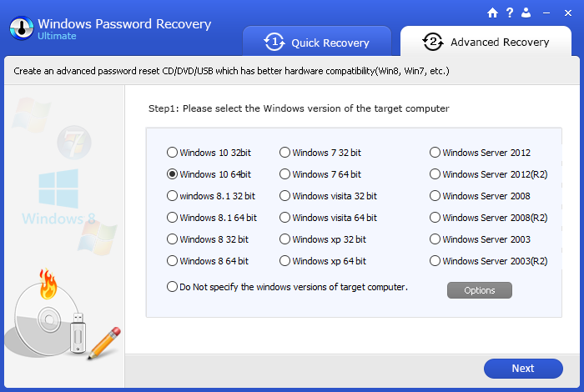Select Windows 10 32bit radio option
584x392 pixels.
click(209, 153)
